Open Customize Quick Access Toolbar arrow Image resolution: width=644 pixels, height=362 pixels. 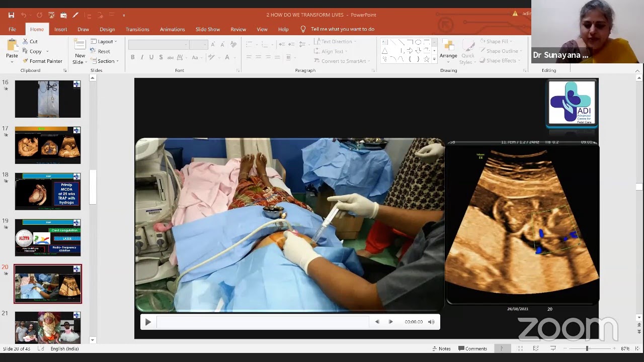pyautogui.click(x=124, y=15)
